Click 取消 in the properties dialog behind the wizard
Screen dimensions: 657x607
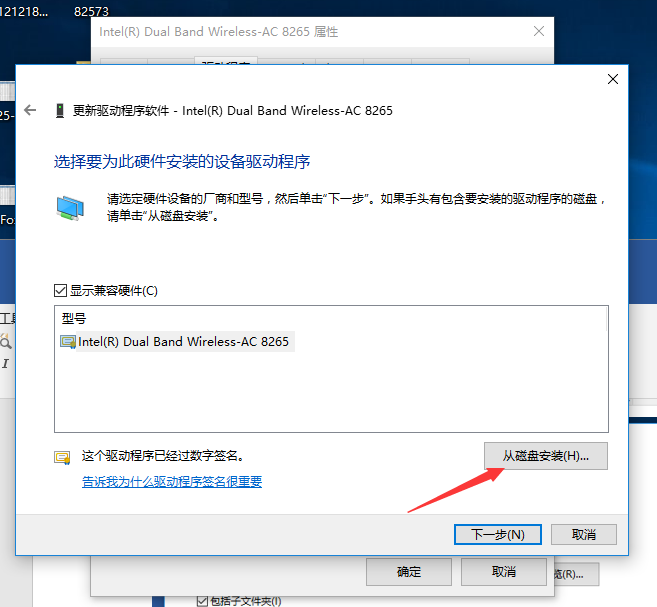[504, 571]
